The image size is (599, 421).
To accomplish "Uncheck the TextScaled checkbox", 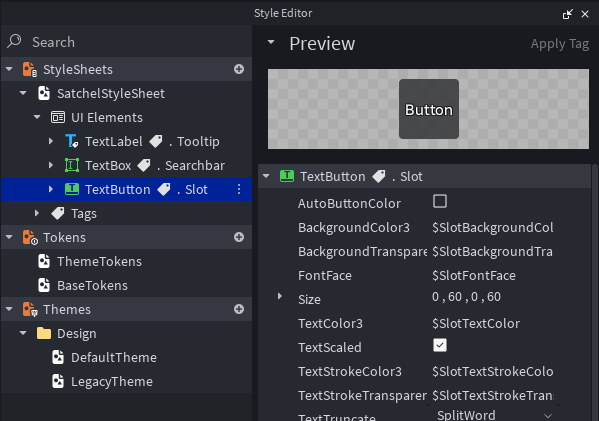I will pos(440,345).
